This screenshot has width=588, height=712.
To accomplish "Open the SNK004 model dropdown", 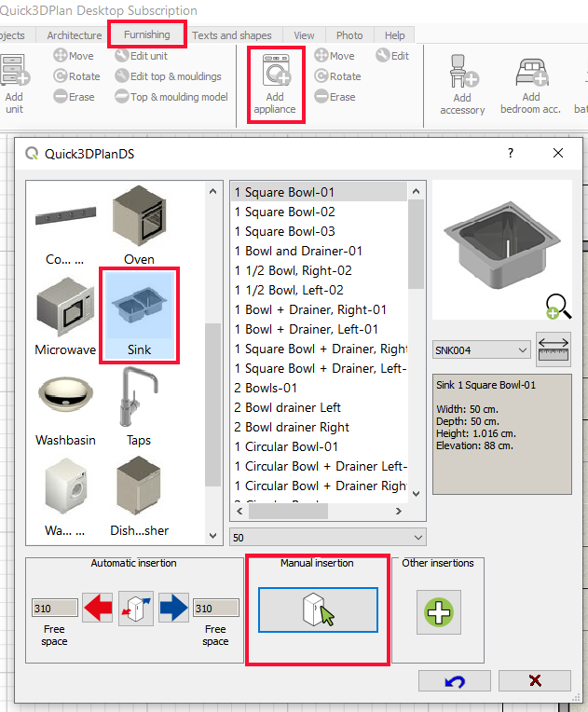I will (x=481, y=350).
